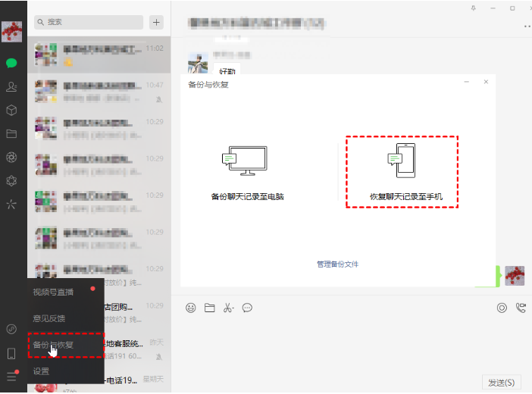Click the plus button next to search
Viewport: 532px width, 394px height.
pos(157,22)
